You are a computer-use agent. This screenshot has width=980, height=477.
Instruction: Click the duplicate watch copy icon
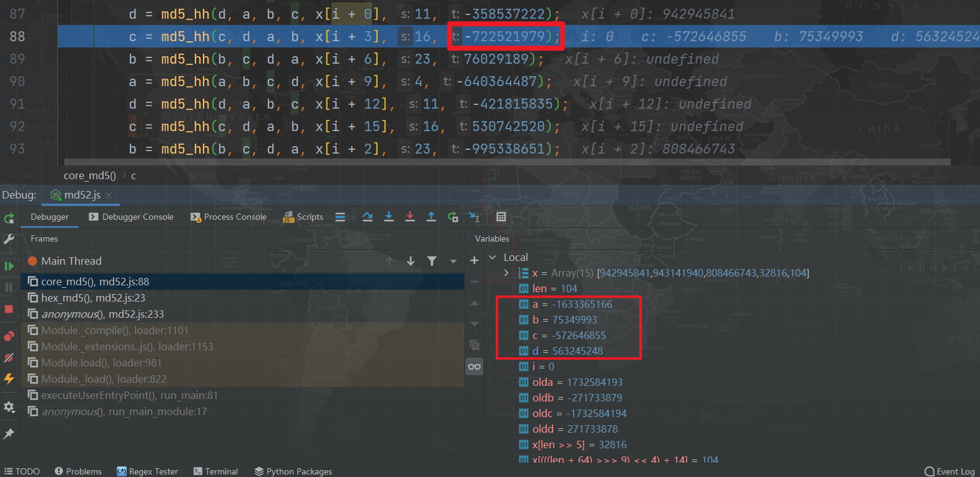pyautogui.click(x=474, y=345)
